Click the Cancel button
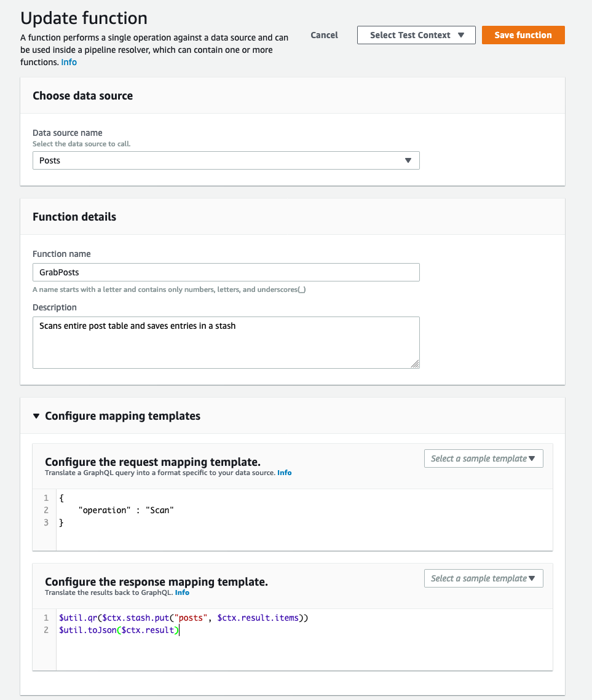The image size is (592, 700). coord(324,35)
